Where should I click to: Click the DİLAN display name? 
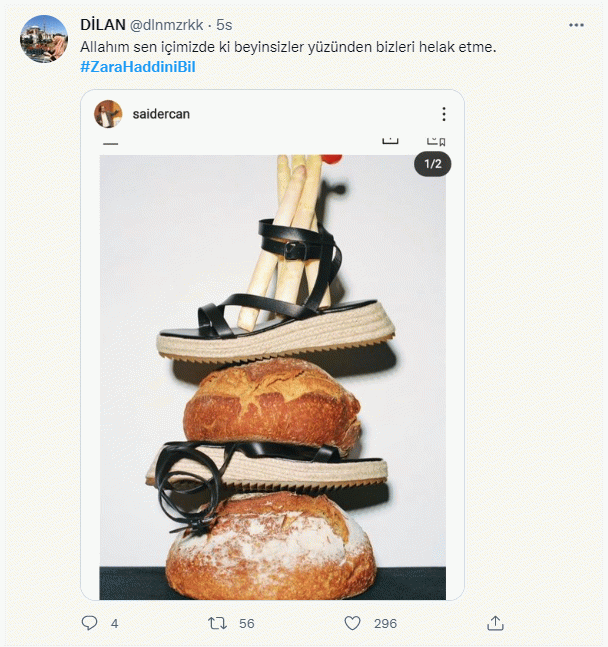(102, 25)
